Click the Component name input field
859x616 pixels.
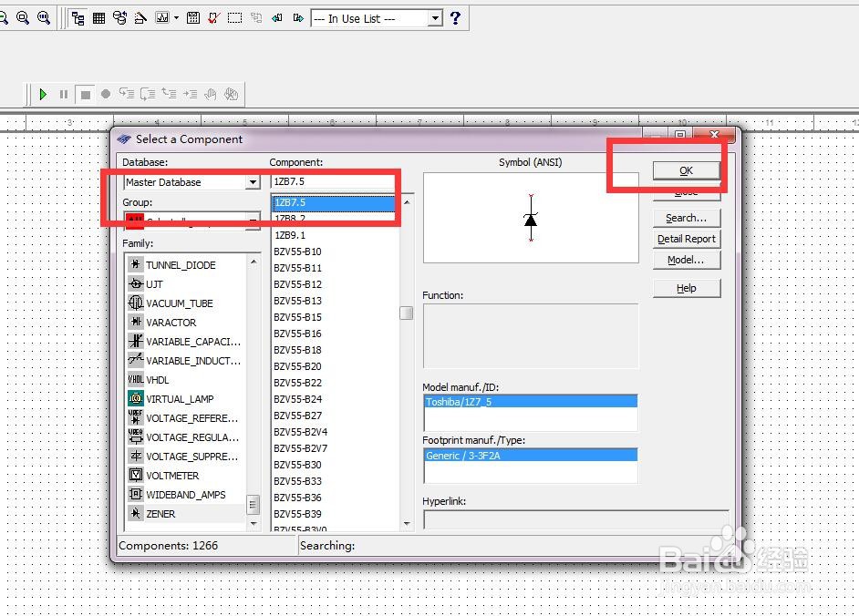(333, 181)
